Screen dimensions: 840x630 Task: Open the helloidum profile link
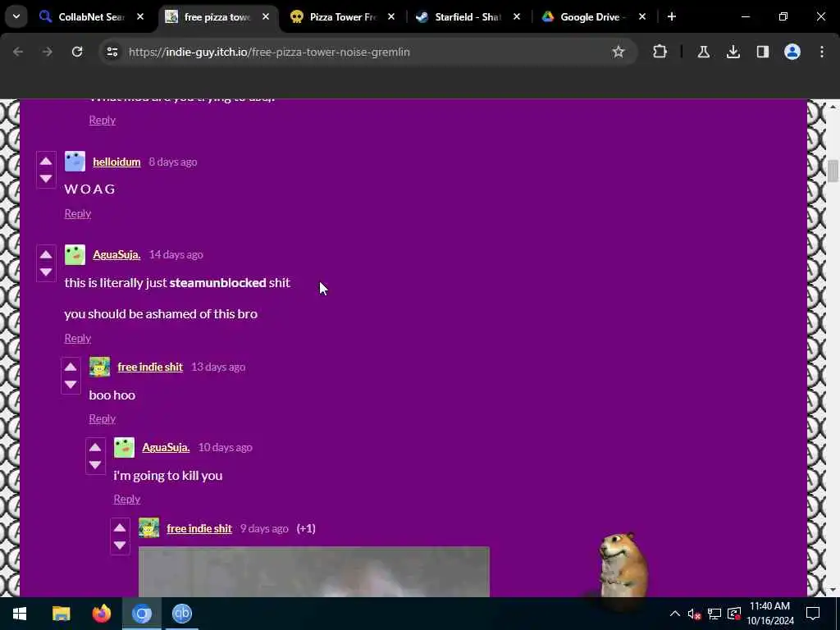click(x=116, y=162)
